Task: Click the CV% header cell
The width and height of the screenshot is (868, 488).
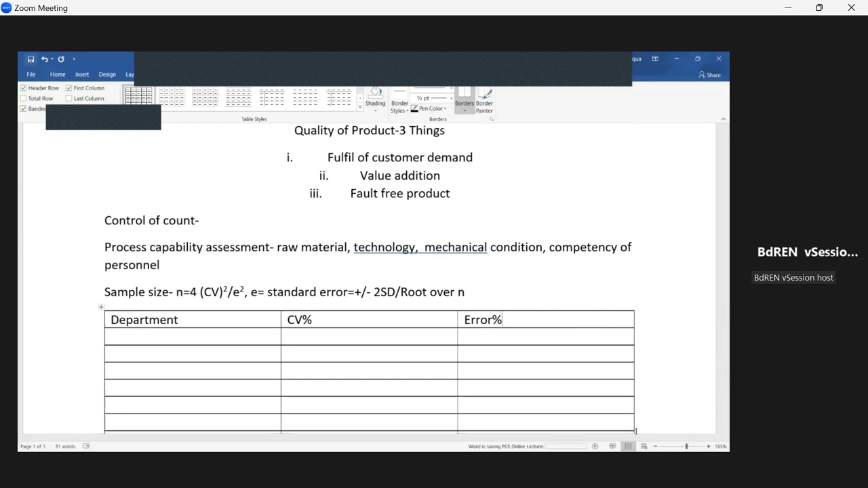Action: click(x=370, y=319)
